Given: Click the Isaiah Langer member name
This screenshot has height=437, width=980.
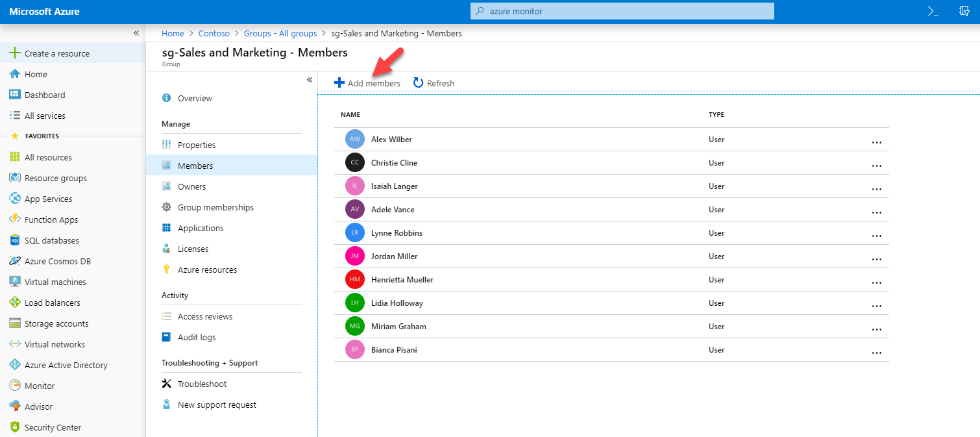Looking at the screenshot, I should click(395, 186).
